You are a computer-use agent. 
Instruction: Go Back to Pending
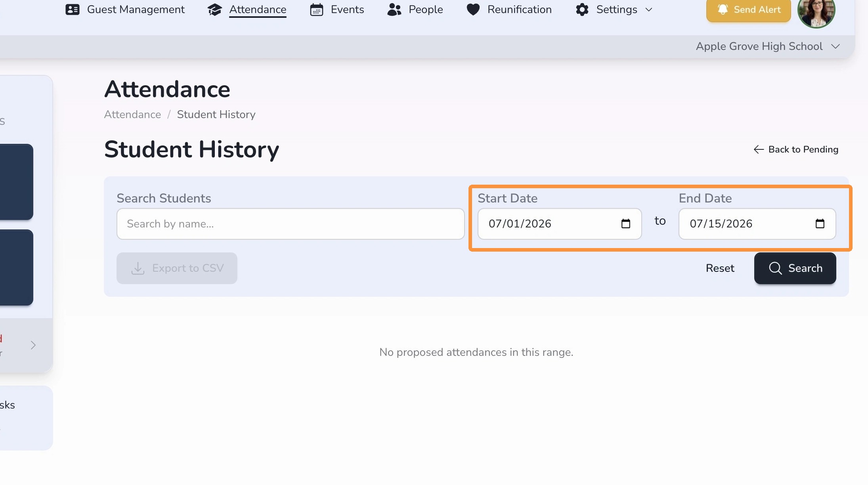point(795,149)
